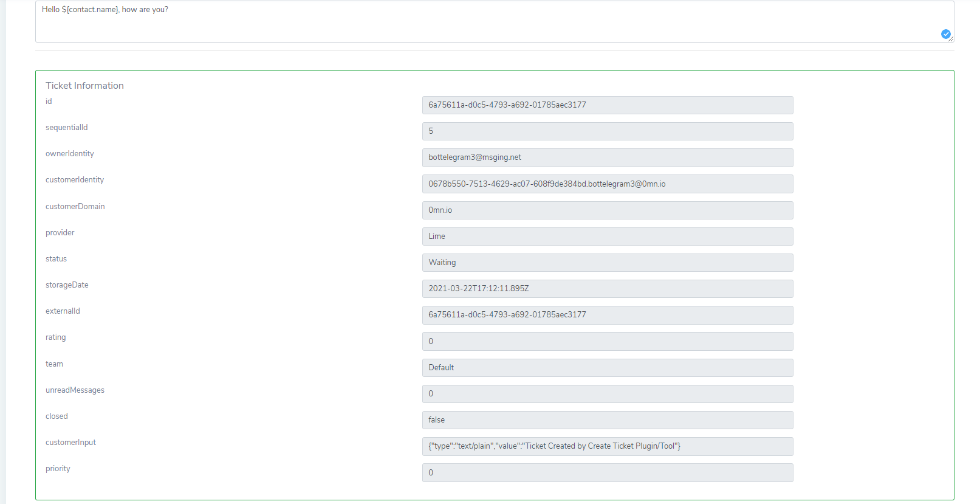Click the 'closed' label
The image size is (980, 504).
coord(57,416)
